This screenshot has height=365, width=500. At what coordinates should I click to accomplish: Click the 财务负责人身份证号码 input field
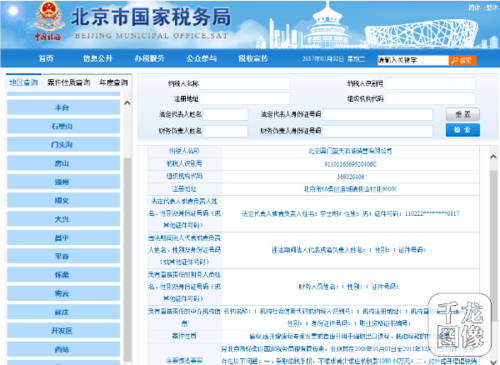click(377, 131)
